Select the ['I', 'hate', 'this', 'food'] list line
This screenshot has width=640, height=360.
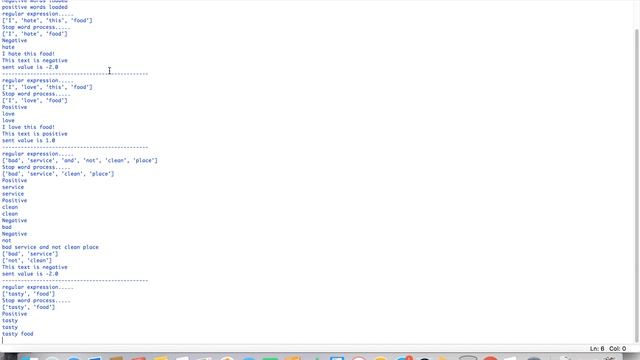coord(47,20)
